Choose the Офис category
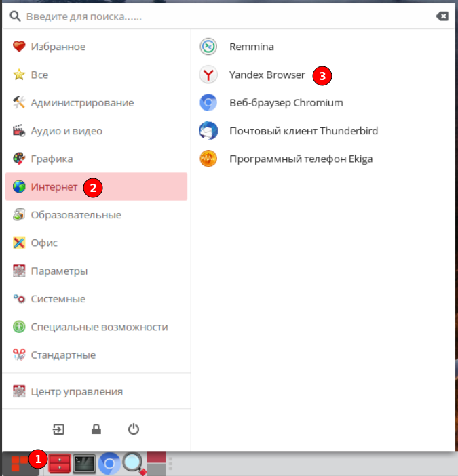458x476 pixels. click(x=96, y=243)
